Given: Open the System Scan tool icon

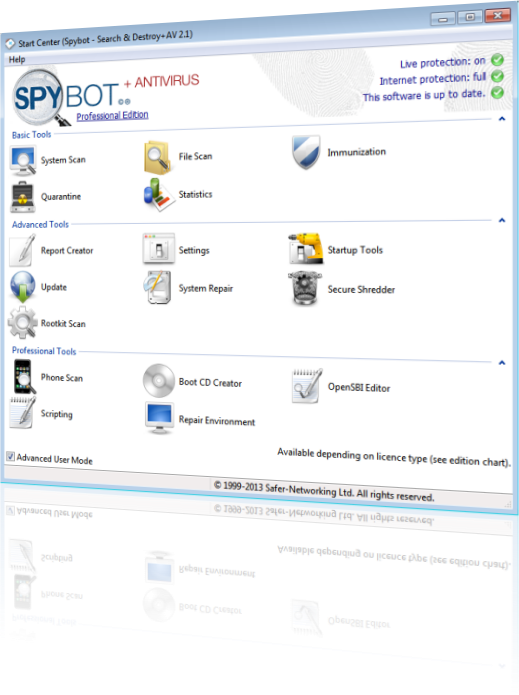Looking at the screenshot, I should pos(23,161).
